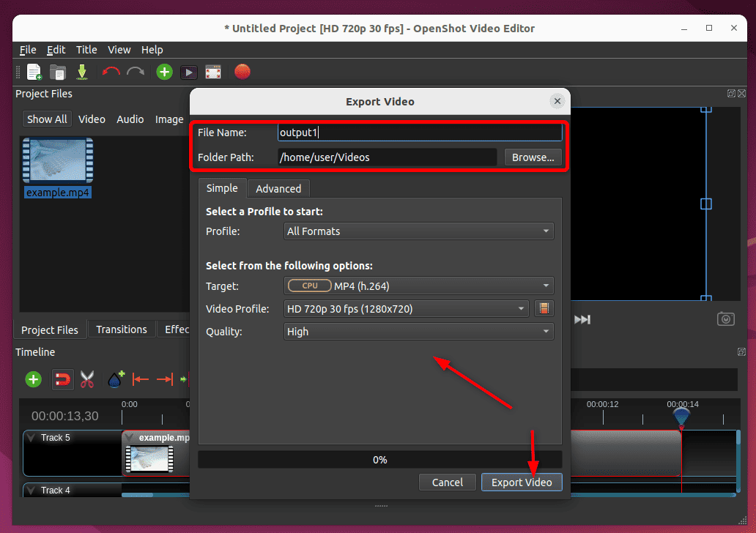Click the jump-to-end playback button

(x=582, y=319)
